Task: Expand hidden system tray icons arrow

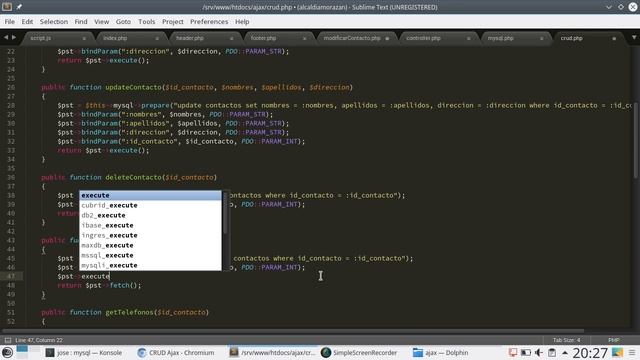Action: point(564,352)
